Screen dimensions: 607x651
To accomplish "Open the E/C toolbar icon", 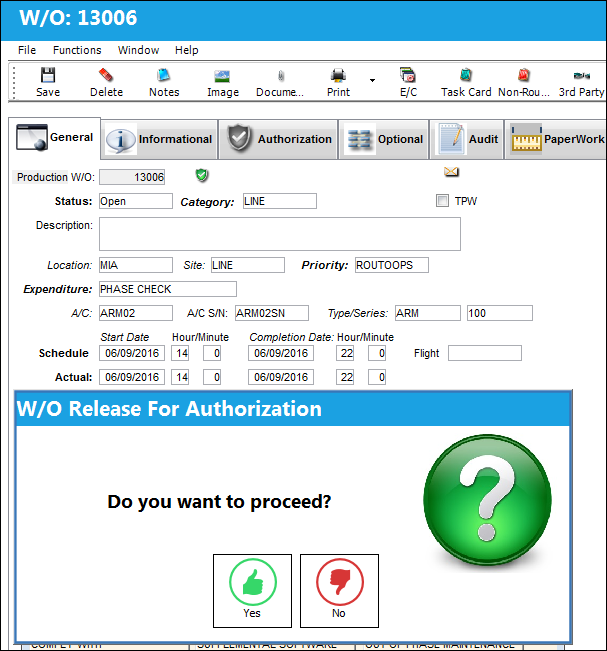I will click(x=408, y=75).
